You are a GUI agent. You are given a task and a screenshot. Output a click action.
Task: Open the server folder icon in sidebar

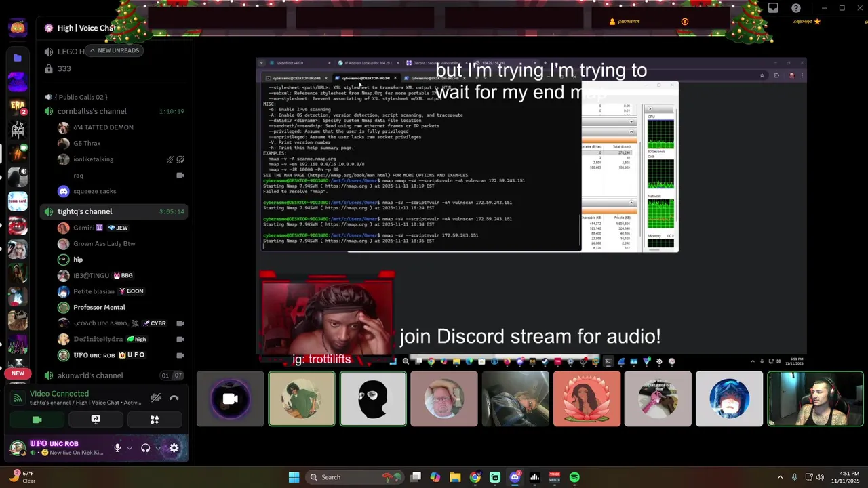click(x=18, y=58)
